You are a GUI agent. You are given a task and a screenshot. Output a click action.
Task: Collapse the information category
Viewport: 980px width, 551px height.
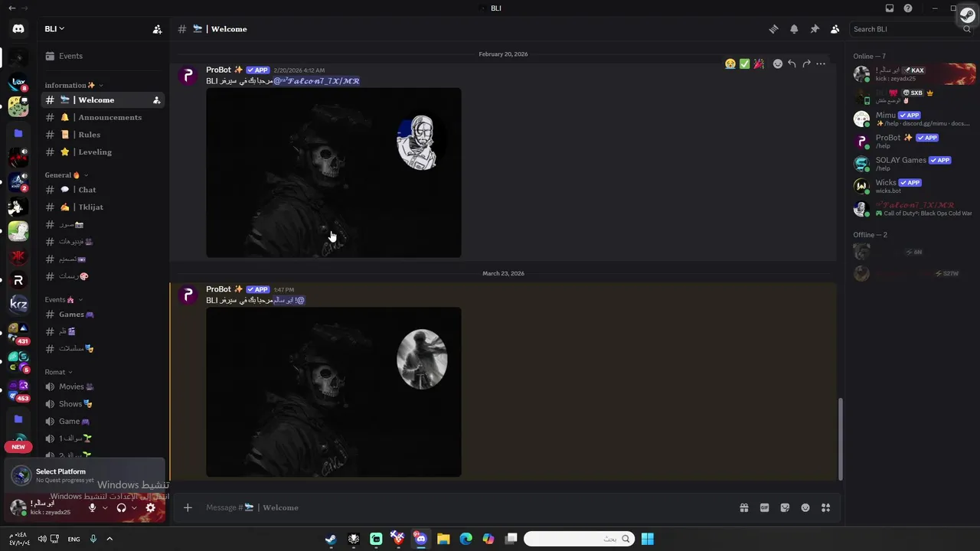[73, 85]
